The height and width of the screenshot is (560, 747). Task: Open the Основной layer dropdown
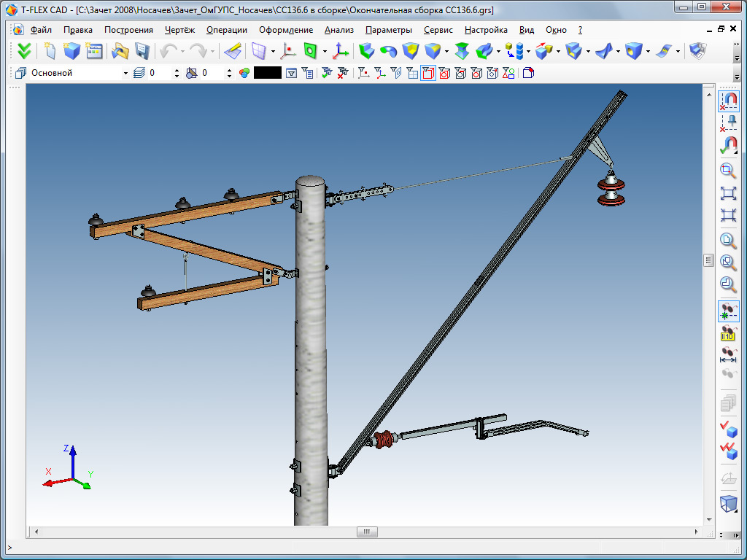(x=125, y=73)
